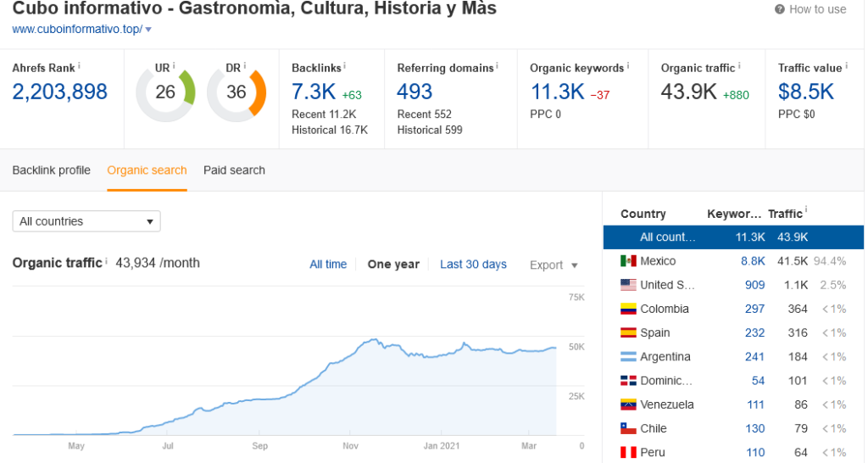
Task: Select the All countries row in table
Action: click(733, 237)
